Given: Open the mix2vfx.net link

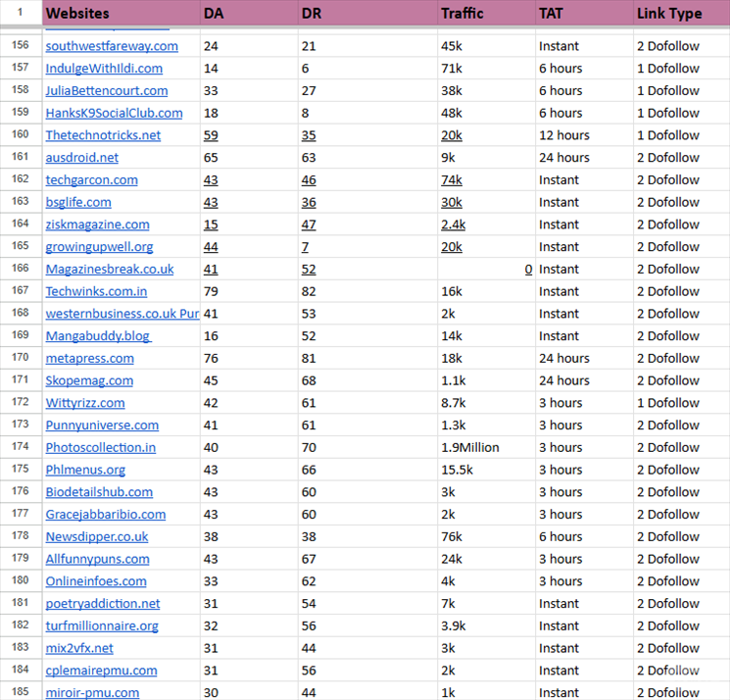Looking at the screenshot, I should (79, 649).
